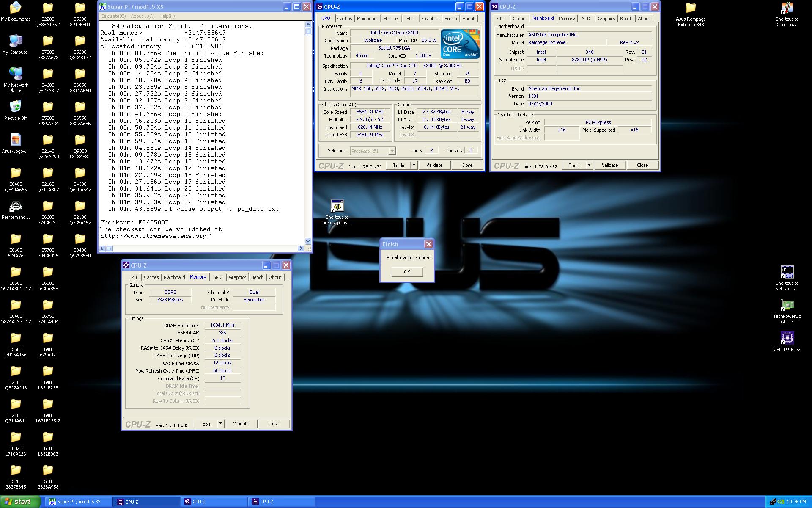Click Validate in the Memory window
This screenshot has width=812, height=508.
pyautogui.click(x=241, y=424)
